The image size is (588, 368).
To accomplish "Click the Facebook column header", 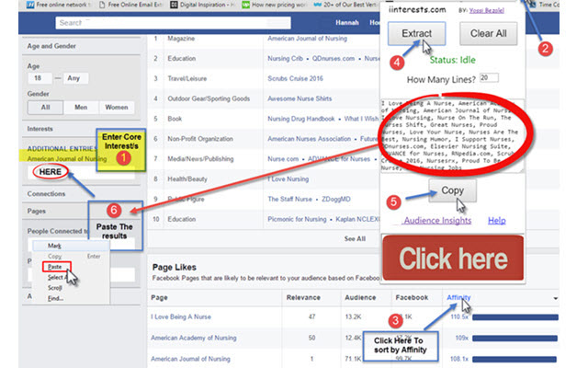I will tap(412, 297).
